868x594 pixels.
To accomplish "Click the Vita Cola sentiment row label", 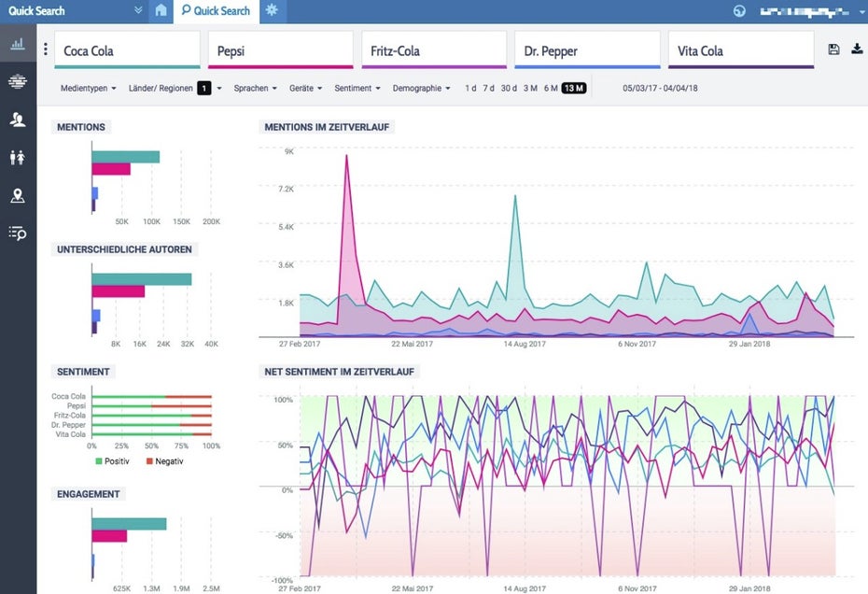I will point(70,434).
